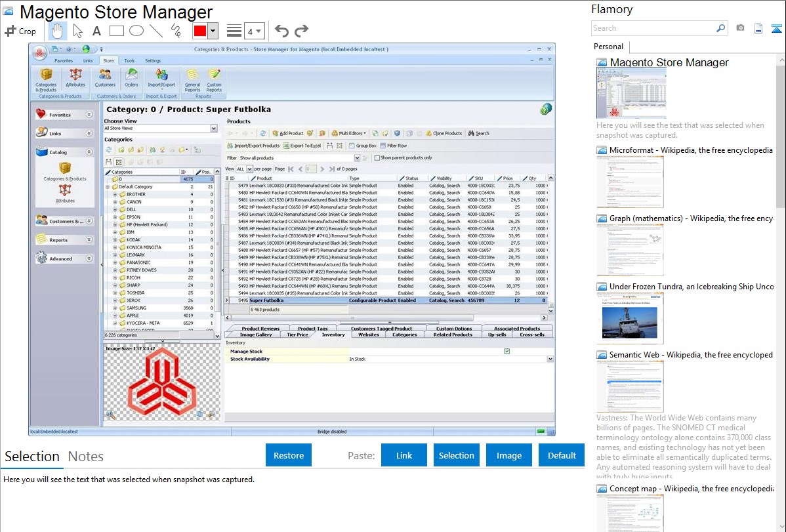Click the Clone Products button

444,133
